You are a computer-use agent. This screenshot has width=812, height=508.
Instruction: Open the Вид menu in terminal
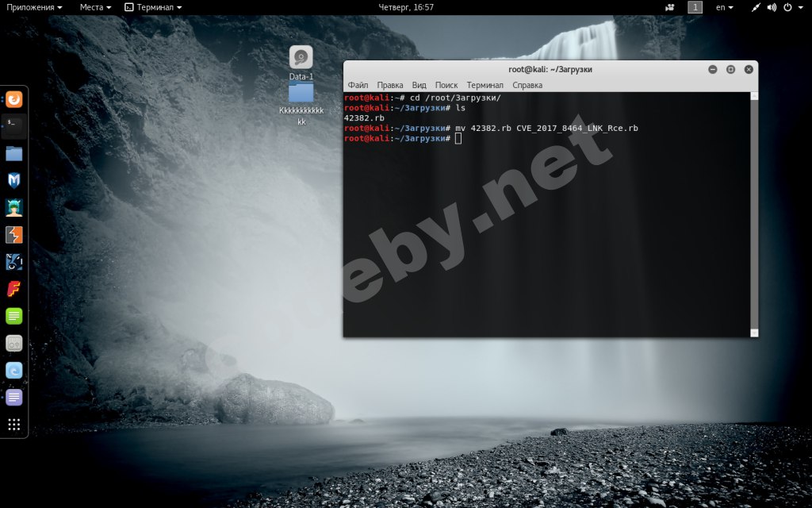pyautogui.click(x=419, y=85)
